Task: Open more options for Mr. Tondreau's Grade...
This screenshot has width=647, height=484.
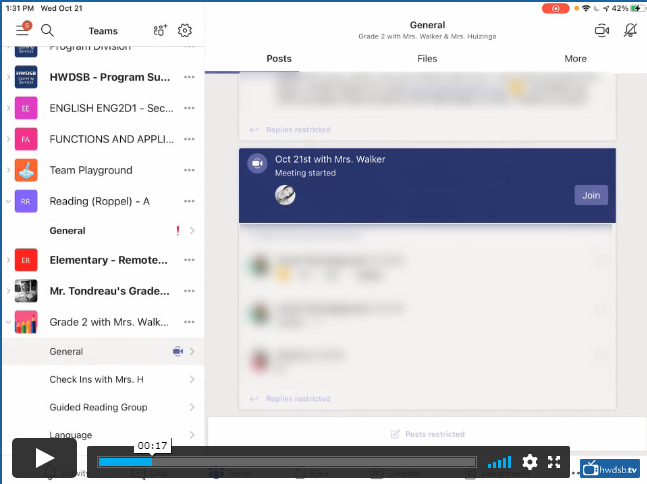Action: [189, 291]
